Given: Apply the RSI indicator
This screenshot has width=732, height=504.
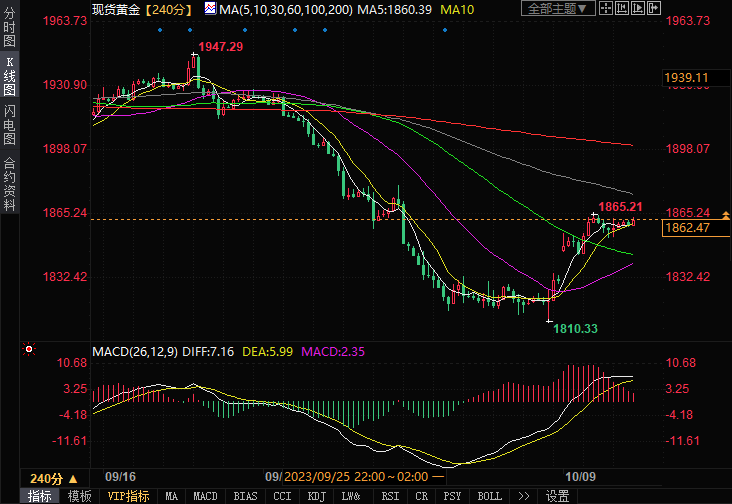Looking at the screenshot, I should 390,496.
